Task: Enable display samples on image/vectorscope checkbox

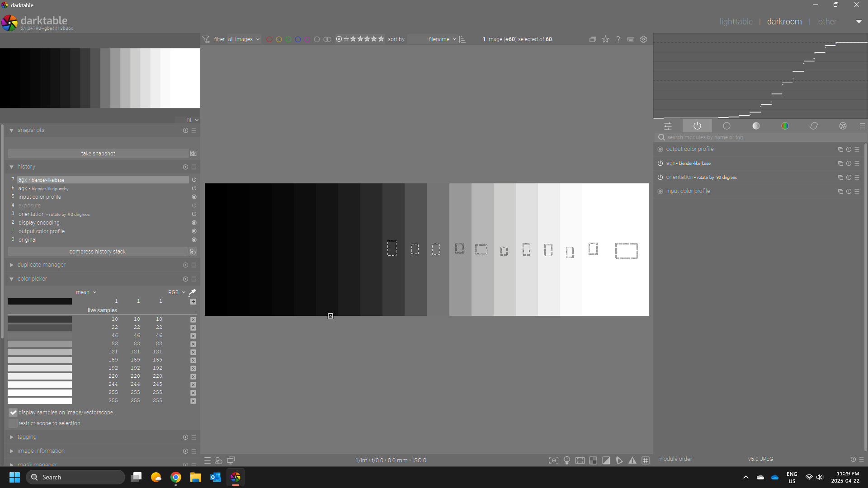Action: [13, 413]
